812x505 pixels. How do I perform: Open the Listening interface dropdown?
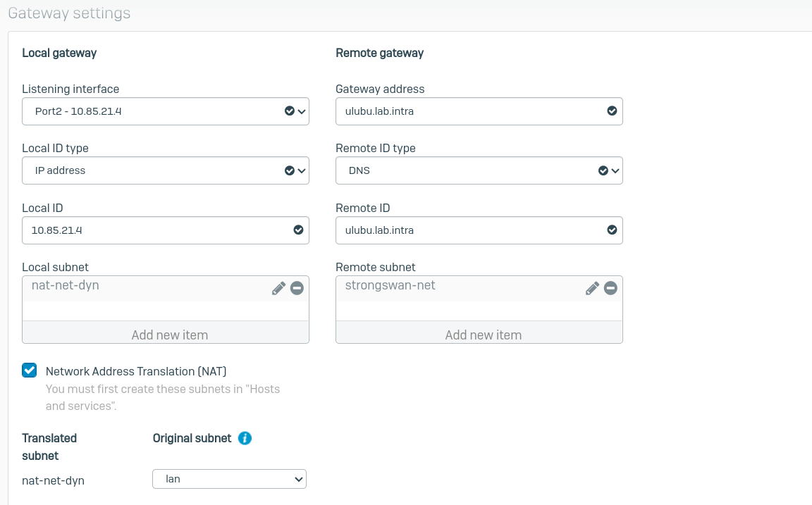[165, 111]
